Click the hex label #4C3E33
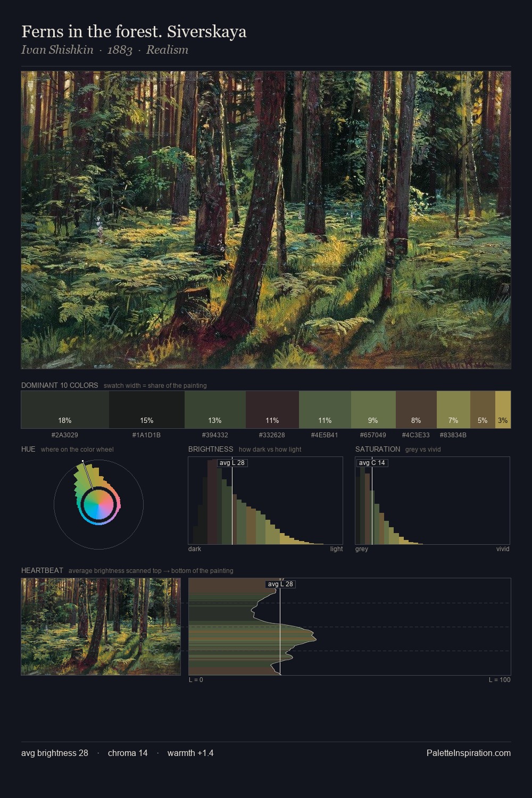 [x=415, y=435]
